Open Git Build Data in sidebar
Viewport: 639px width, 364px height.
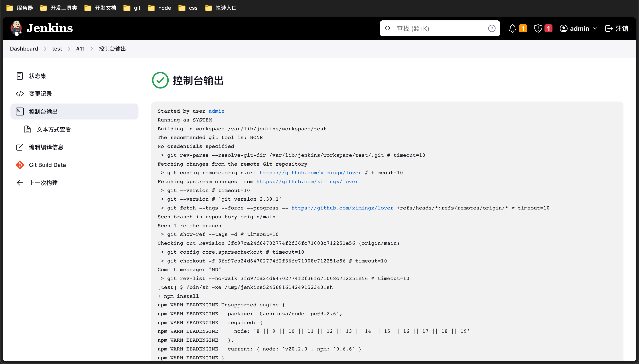pyautogui.click(x=74, y=165)
